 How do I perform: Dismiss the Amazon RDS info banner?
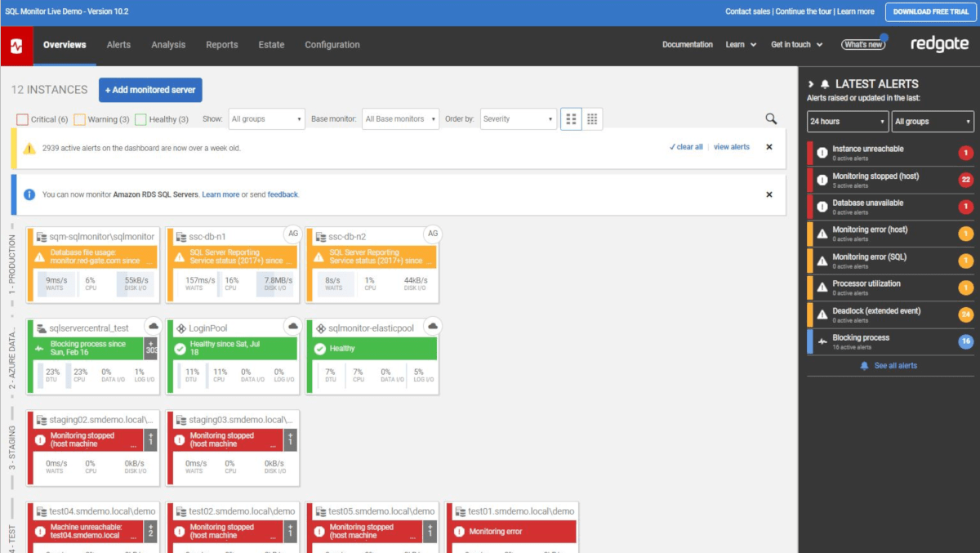(768, 194)
